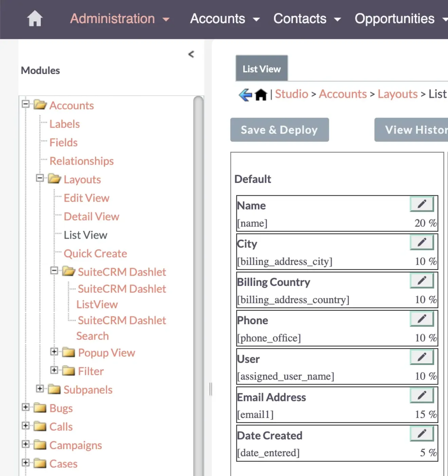Open the Studio breadcrumb link
The image size is (448, 476).
(291, 94)
